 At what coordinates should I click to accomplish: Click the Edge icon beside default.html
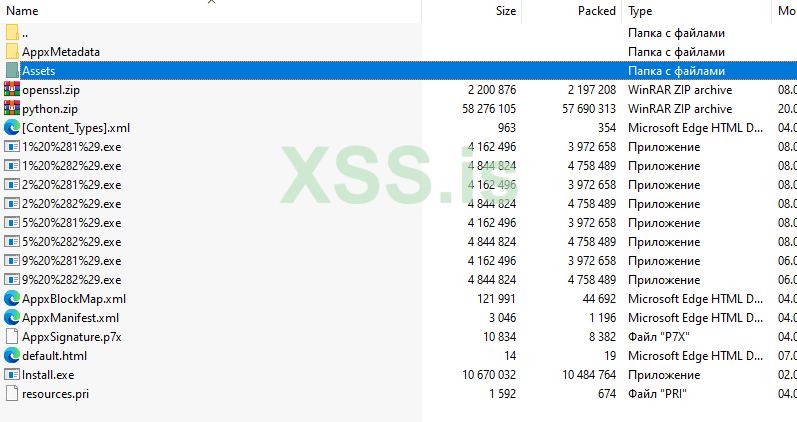[x=12, y=355]
